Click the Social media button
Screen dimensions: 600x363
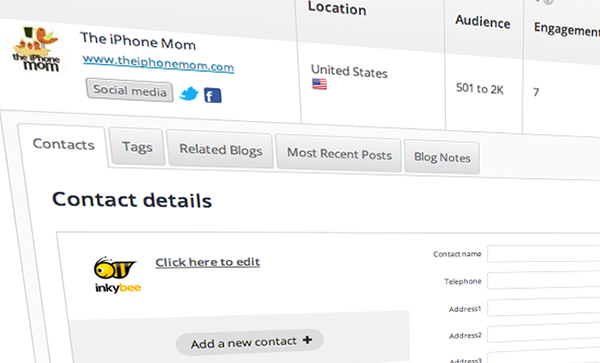(130, 90)
